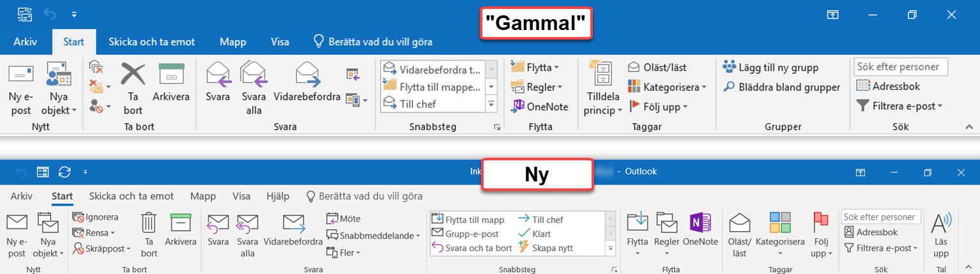Toggle Oläst/läst status in the lower ribbon
Image resolution: width=980 pixels, height=274 pixels.
coord(740,223)
